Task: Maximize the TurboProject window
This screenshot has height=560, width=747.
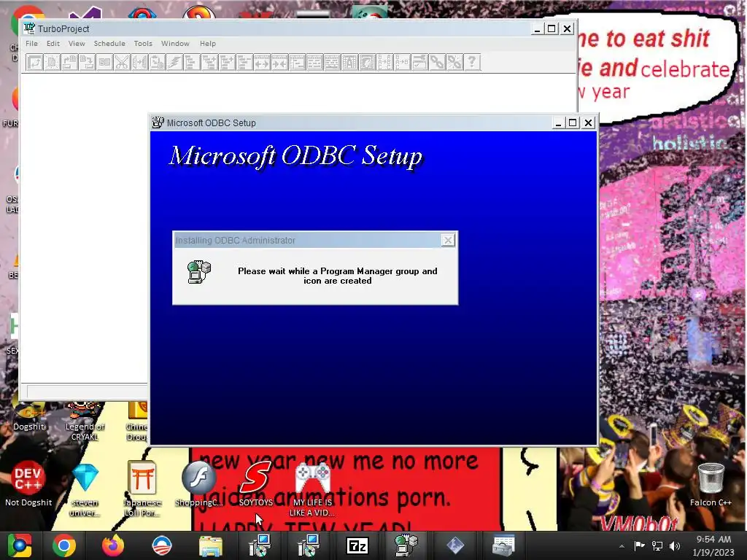Action: point(551,28)
